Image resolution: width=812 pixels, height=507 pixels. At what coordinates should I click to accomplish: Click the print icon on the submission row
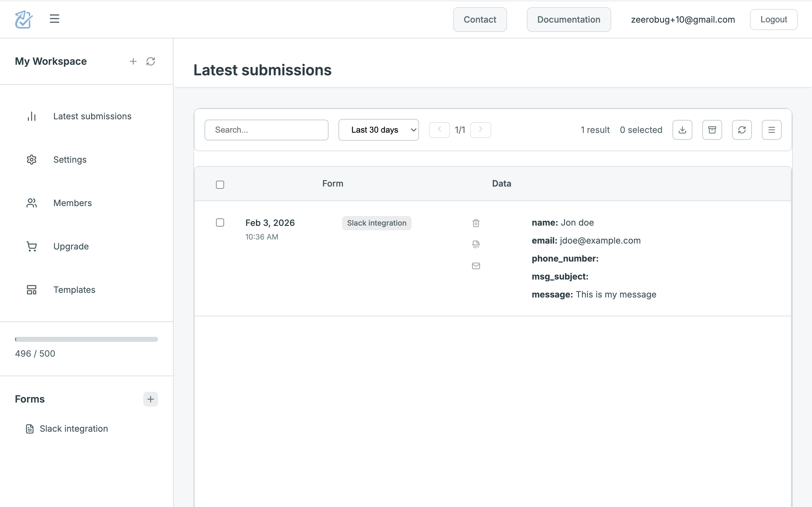coord(476,245)
